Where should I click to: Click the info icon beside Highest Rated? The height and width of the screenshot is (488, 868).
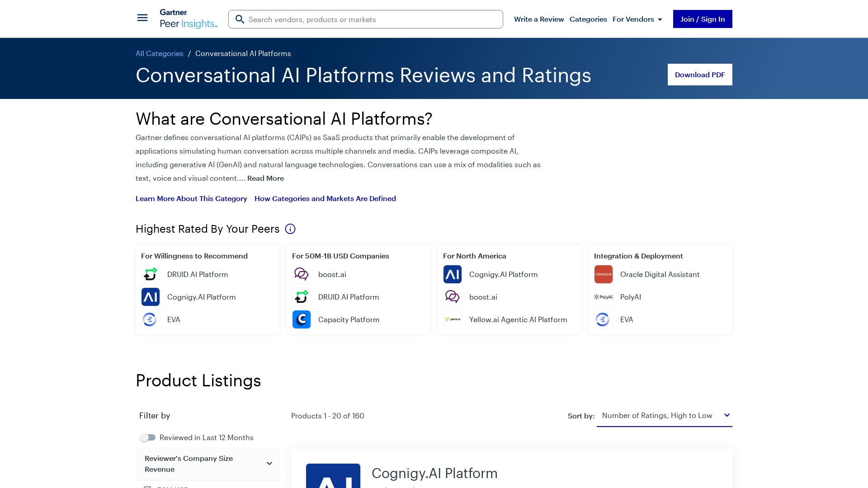[290, 229]
